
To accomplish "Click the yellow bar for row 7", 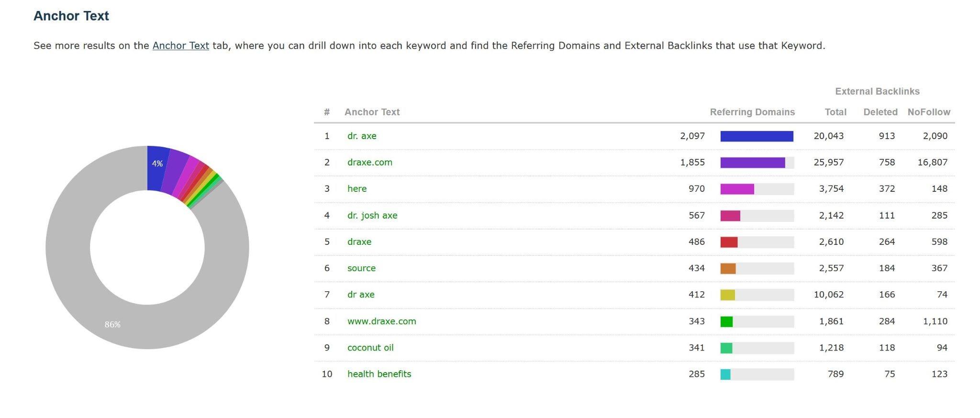I will click(x=727, y=295).
